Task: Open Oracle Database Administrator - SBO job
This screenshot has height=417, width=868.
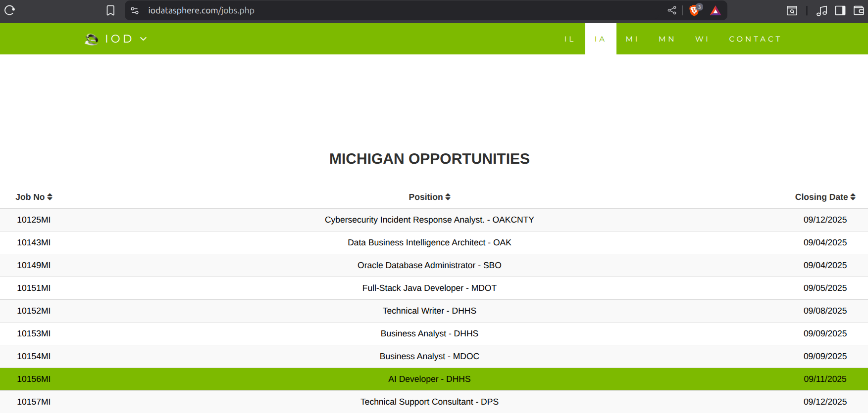Action: (429, 265)
